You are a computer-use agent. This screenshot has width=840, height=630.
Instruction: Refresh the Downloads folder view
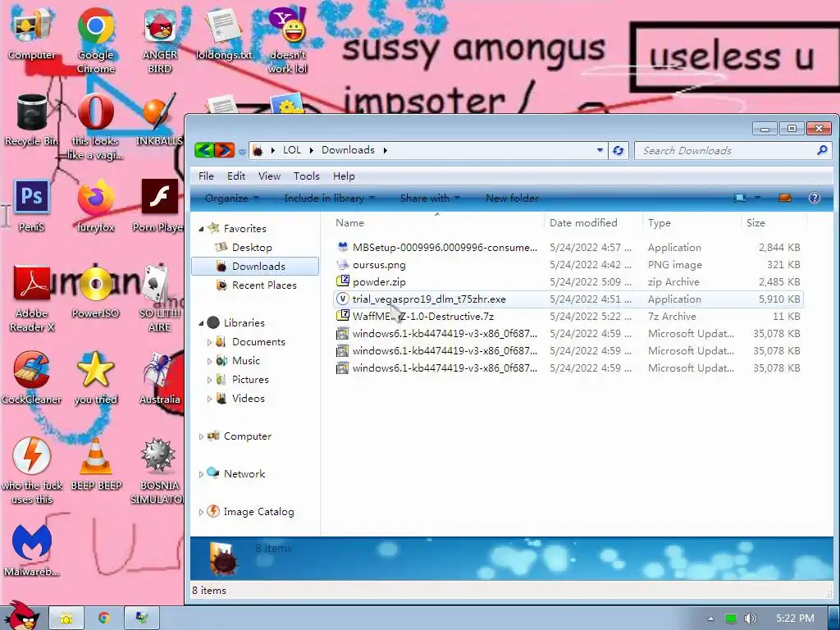(x=618, y=151)
